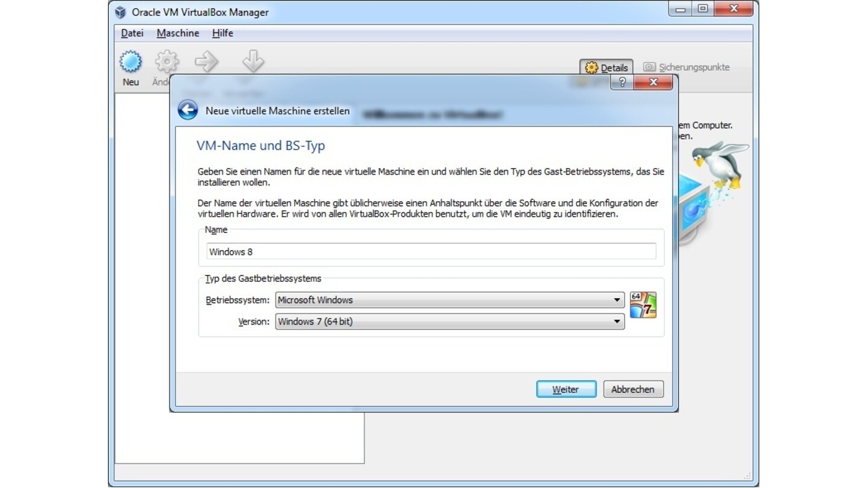Click the Ändern gear icon in toolbar
Viewport: 868px width, 488px height.
click(x=167, y=61)
